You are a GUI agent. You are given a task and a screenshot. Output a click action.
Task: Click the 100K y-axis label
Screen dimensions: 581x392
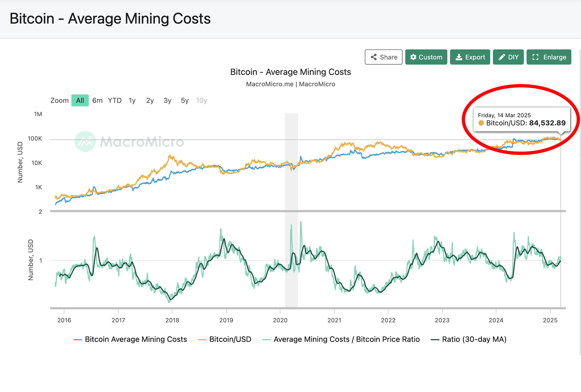click(x=35, y=139)
